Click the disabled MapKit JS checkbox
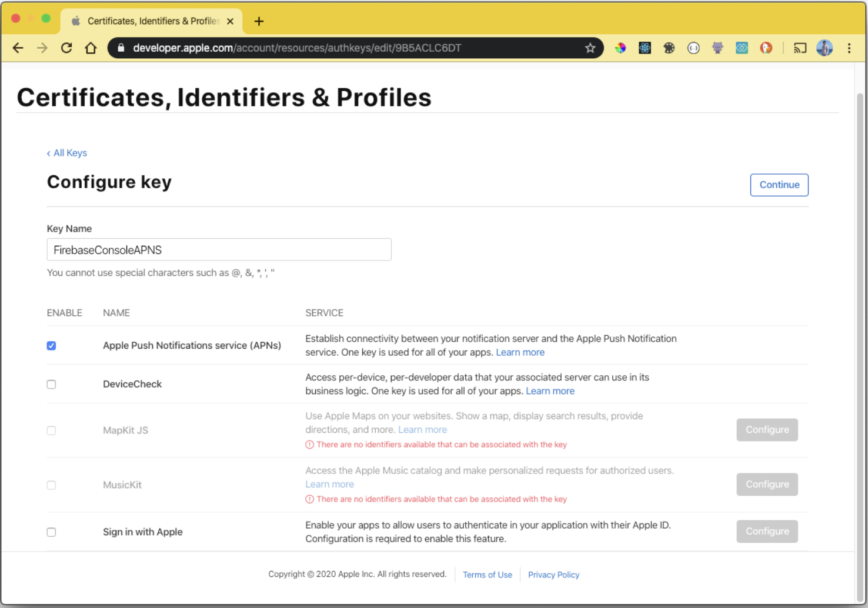This screenshot has height=608, width=868. 52,430
